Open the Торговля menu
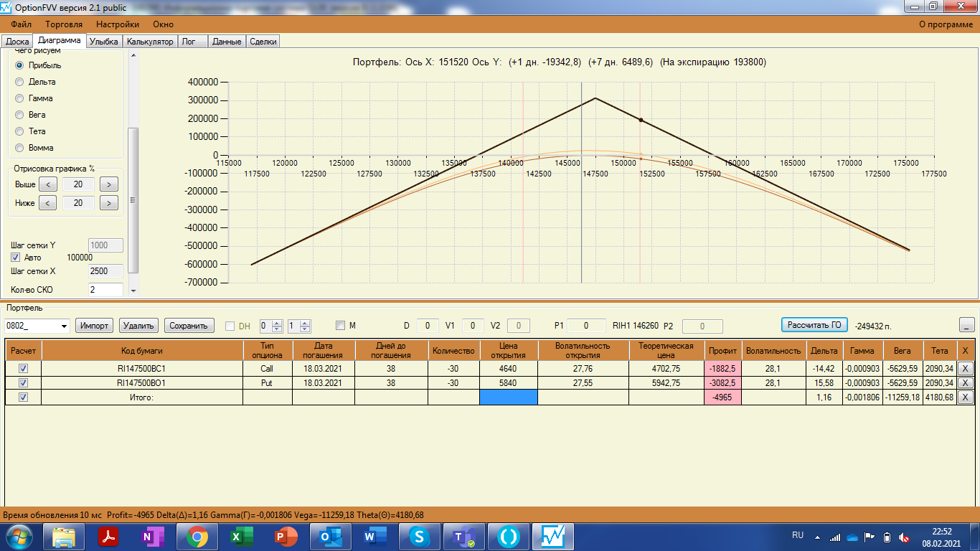This screenshot has width=980, height=551. click(64, 24)
